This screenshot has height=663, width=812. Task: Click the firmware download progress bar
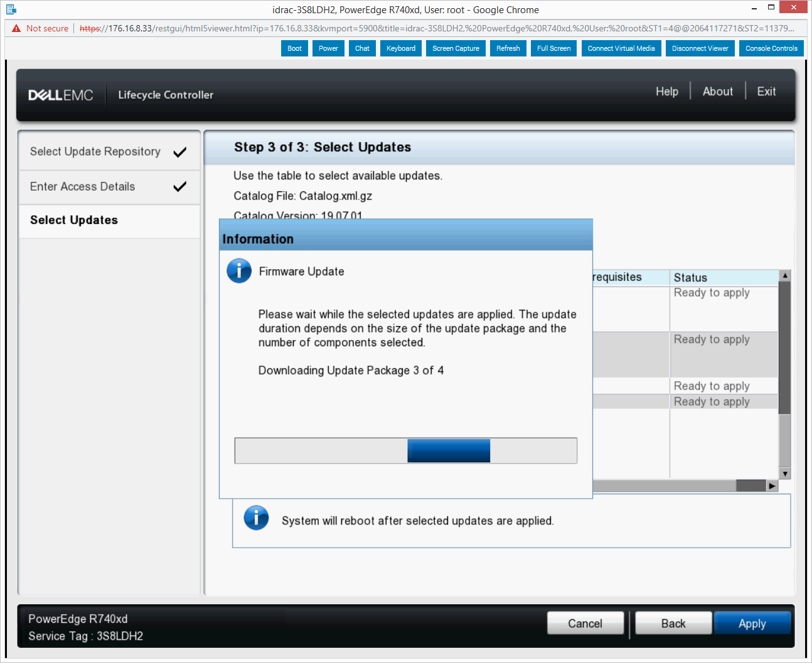(x=406, y=451)
